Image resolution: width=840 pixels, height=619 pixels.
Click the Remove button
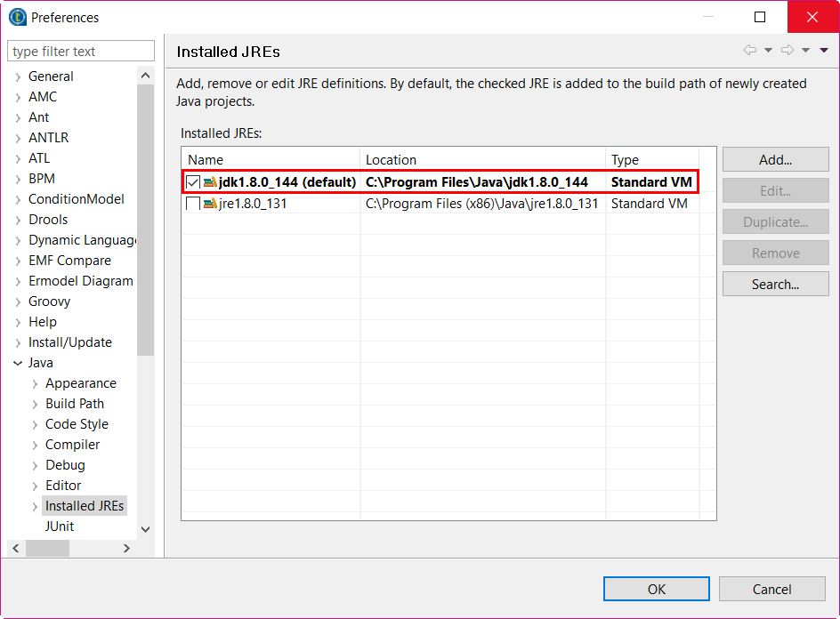click(775, 253)
